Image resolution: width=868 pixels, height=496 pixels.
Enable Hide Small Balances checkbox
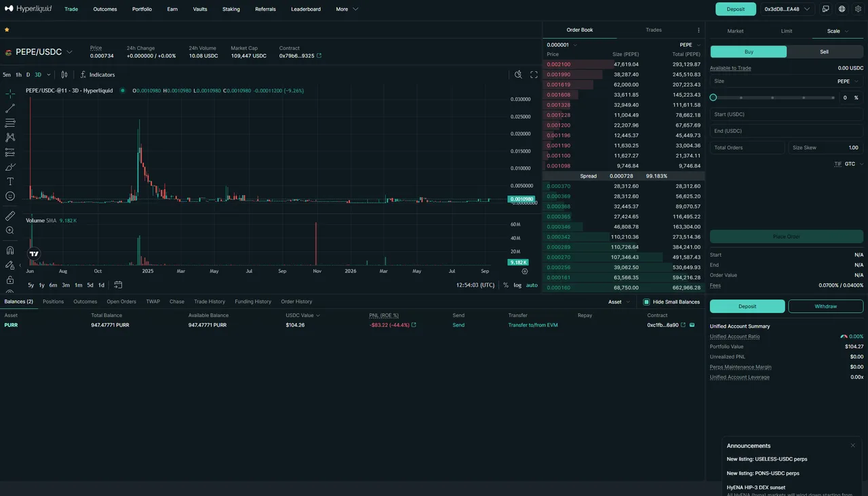tap(646, 302)
